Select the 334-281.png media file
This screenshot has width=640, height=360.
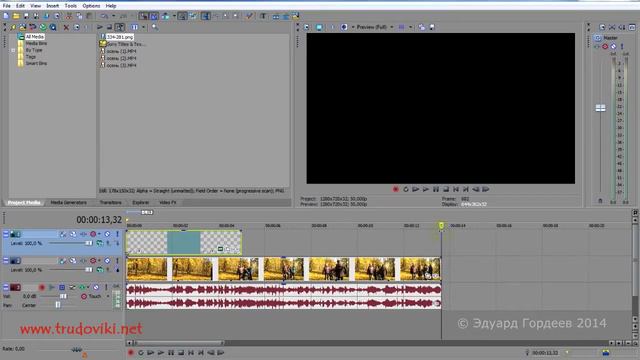click(x=120, y=37)
